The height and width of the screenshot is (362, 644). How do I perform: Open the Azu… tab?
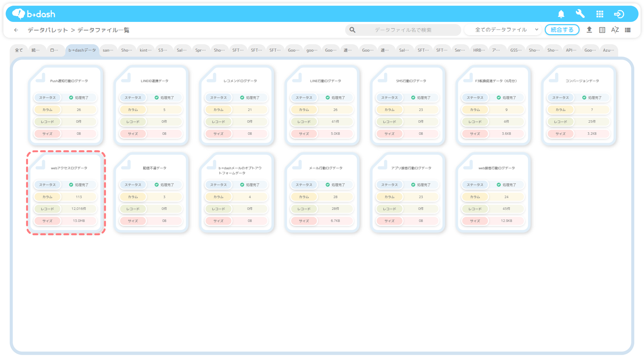click(x=609, y=50)
